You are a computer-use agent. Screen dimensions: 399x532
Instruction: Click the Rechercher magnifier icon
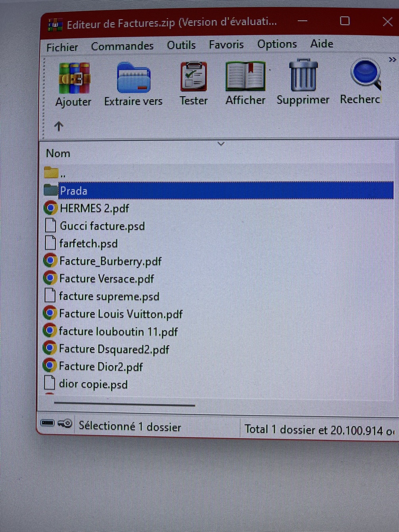coord(365,74)
